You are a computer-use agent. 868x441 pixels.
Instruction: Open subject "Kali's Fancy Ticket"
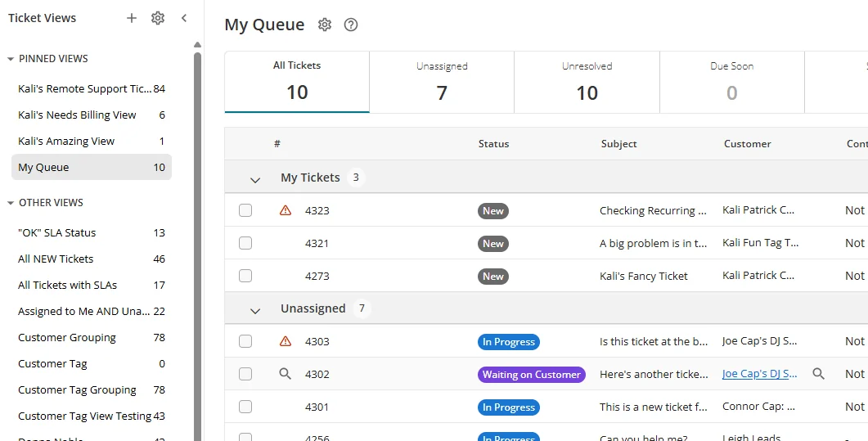[x=644, y=276]
